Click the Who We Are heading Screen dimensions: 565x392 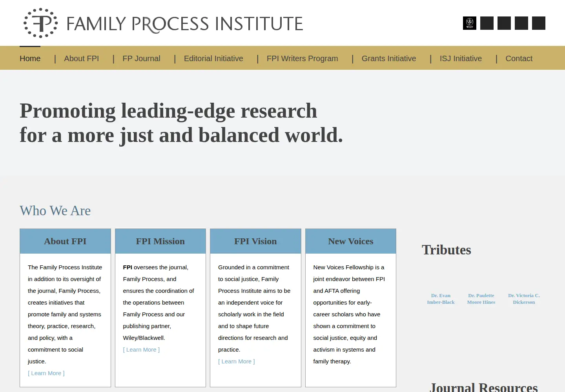click(55, 211)
